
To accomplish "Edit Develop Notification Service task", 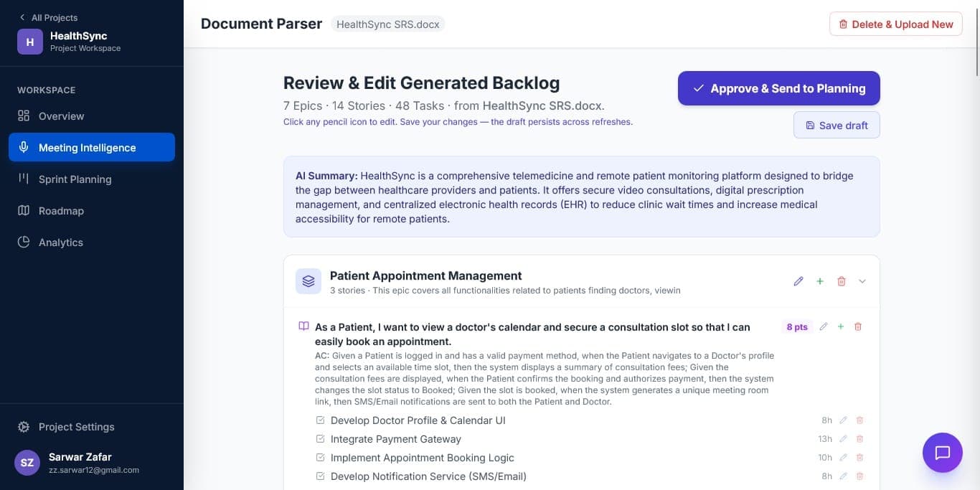I will 843,476.
